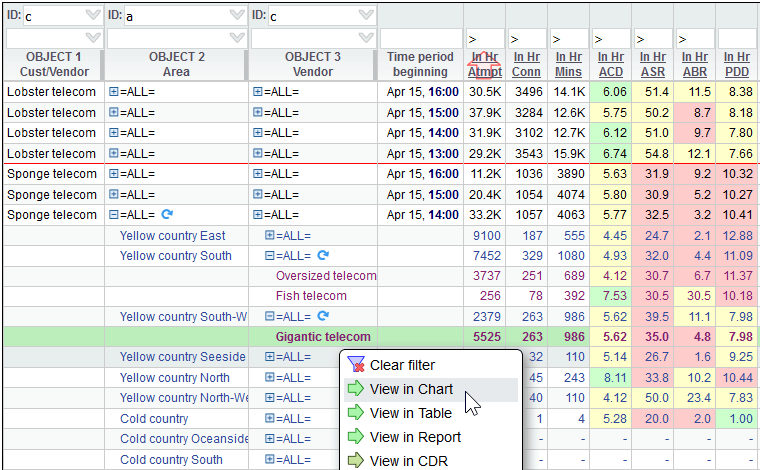Click refresh icon in Sponge telecom 14:00 row
This screenshot has height=470, width=760.
tap(167, 215)
